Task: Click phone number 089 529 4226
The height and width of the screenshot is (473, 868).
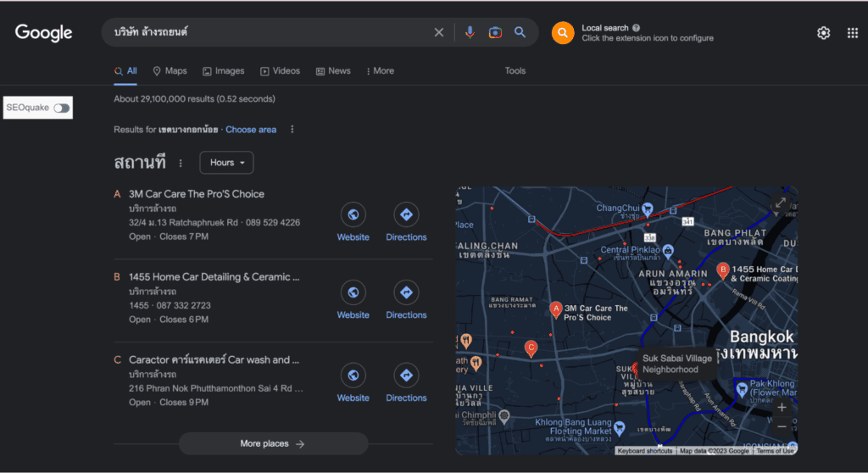Action: (x=273, y=223)
